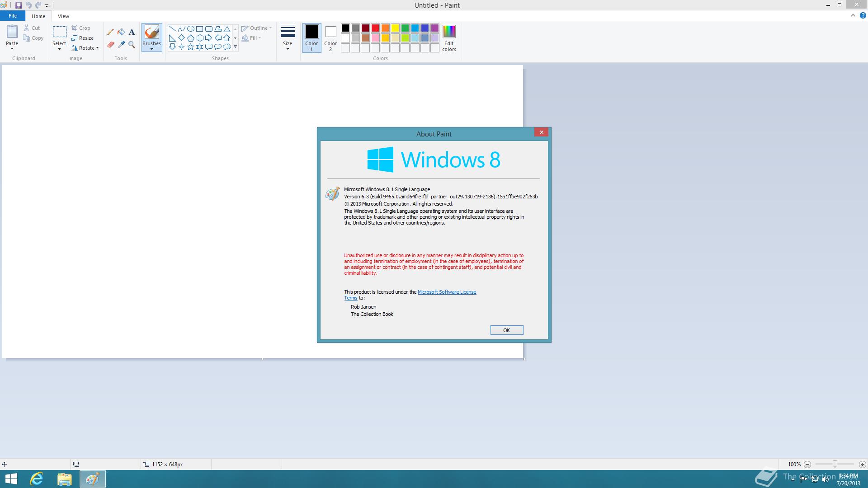Open the File menu
This screenshot has width=868, height=488.
(13, 16)
